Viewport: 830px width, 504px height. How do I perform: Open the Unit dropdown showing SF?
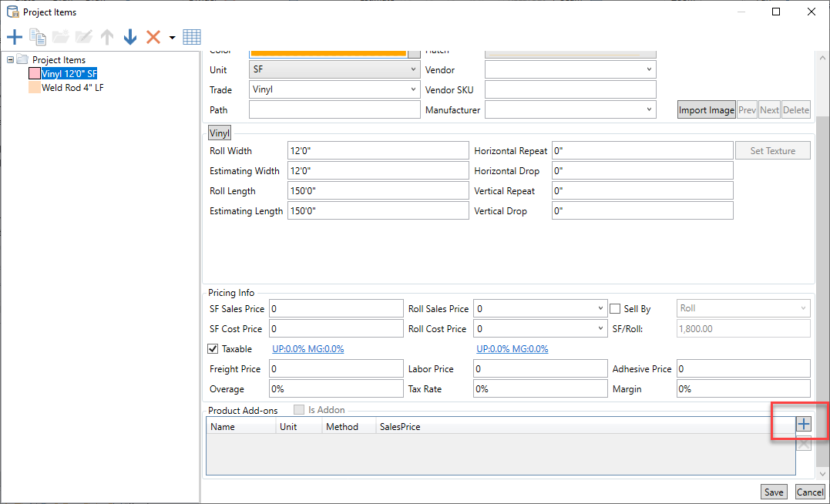click(x=334, y=69)
